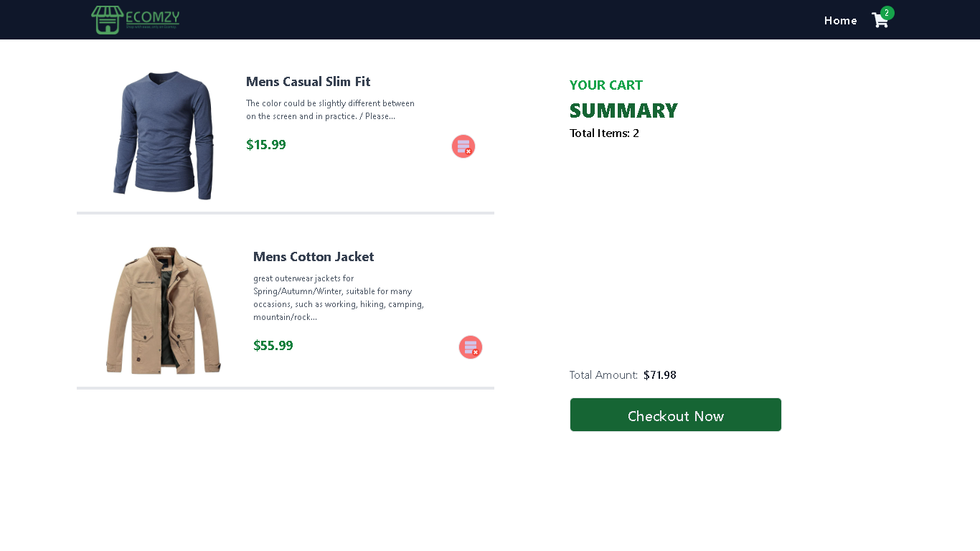Open the cotton jacket product image
This screenshot has height=551, width=980.
coord(163,310)
